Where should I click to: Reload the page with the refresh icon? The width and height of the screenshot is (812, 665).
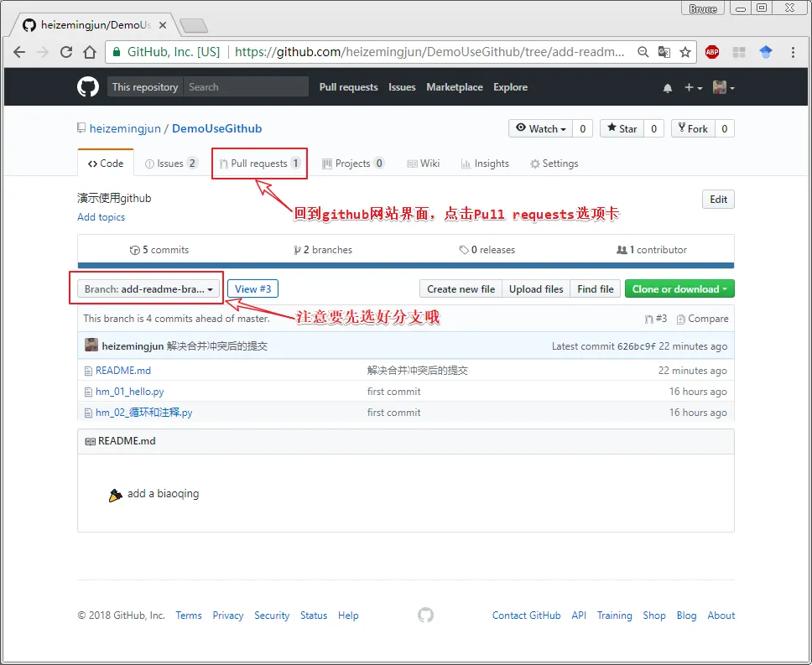pyautogui.click(x=66, y=52)
